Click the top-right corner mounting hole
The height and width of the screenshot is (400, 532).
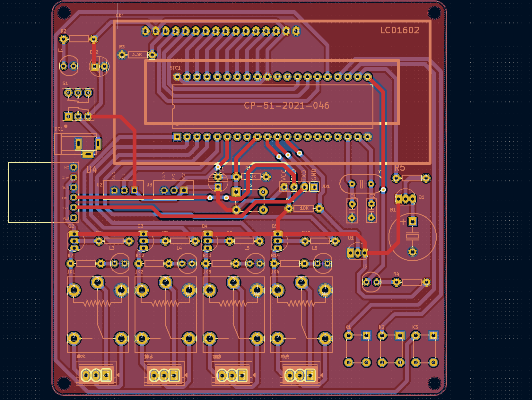pyautogui.click(x=435, y=13)
